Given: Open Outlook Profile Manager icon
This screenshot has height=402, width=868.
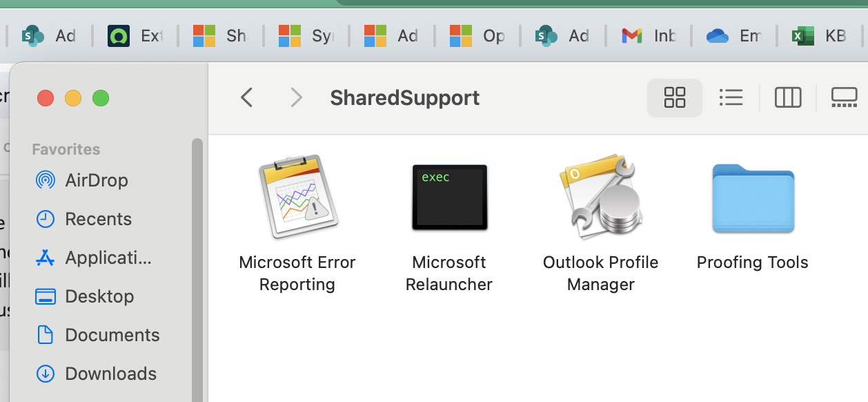Looking at the screenshot, I should point(601,196).
